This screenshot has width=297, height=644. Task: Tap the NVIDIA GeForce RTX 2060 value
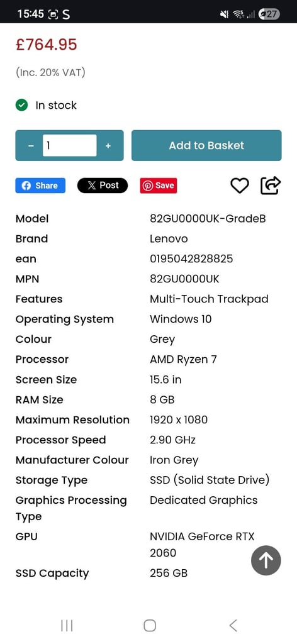click(x=202, y=545)
